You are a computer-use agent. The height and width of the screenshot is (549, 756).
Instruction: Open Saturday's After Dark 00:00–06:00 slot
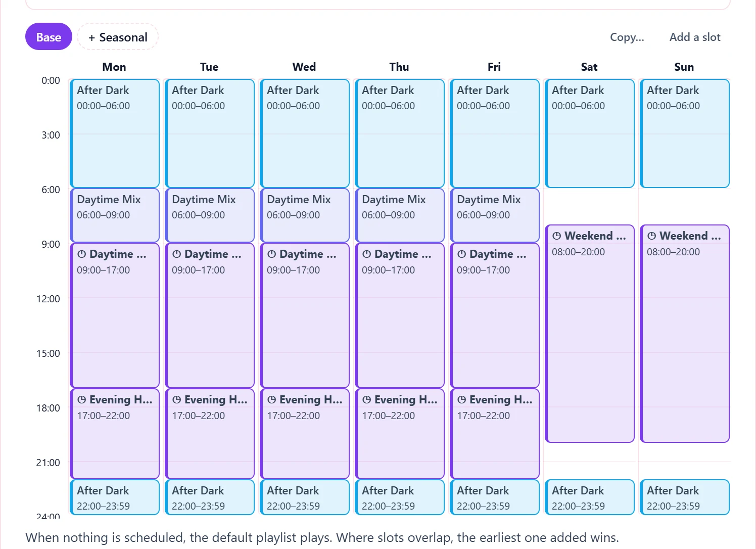tap(590, 133)
